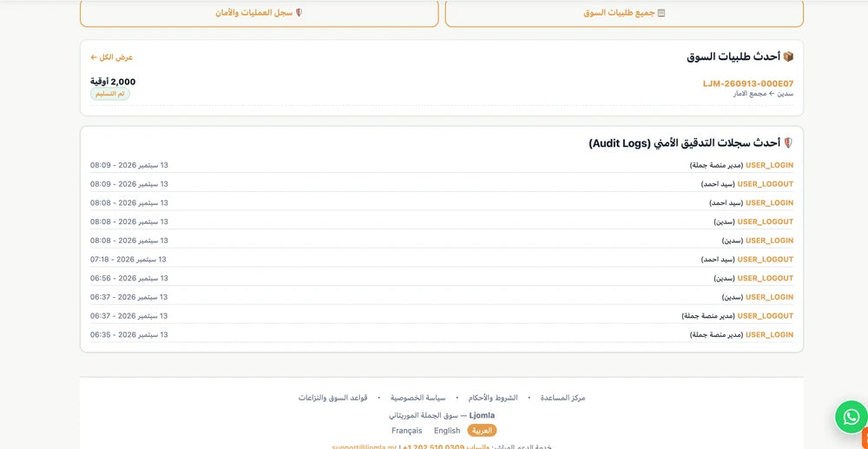Switch language to English
Screen dimensions: 868x449
coord(447,430)
